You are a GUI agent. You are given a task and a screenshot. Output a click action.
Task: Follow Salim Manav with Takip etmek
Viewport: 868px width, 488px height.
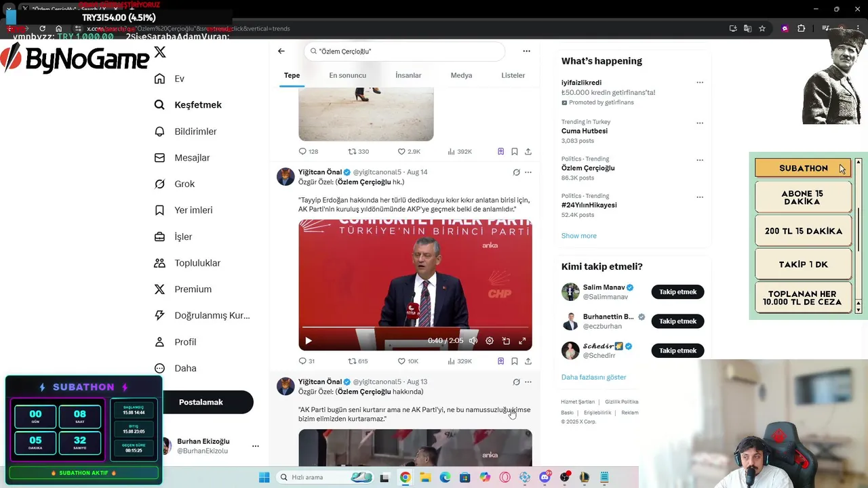tap(677, 292)
